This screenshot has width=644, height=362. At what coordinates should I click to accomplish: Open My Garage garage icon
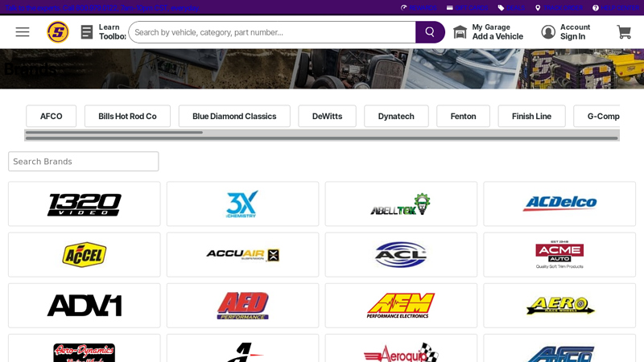point(460,32)
